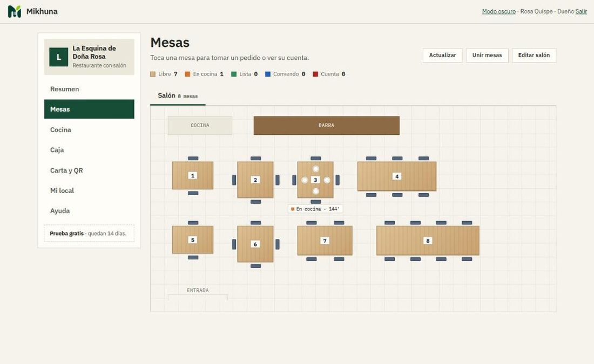This screenshot has width=594, height=364.
Task: Click the green L restaurant avatar
Action: point(59,57)
